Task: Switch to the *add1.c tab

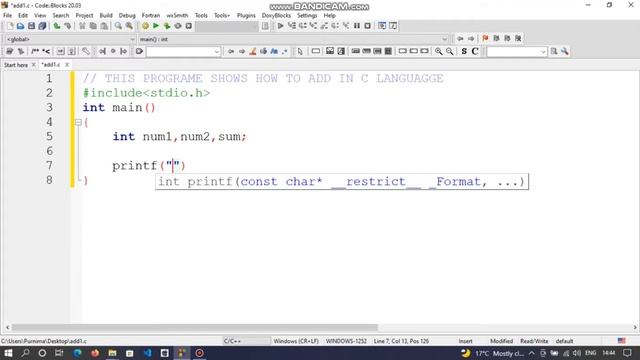Action: 51,65
